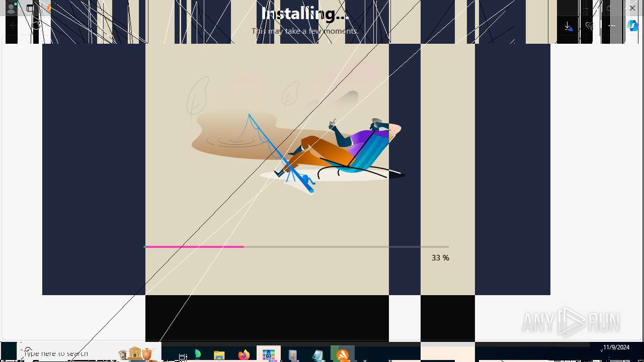Launch Firefox from the taskbar
This screenshot has width=644, height=362.
(244, 355)
